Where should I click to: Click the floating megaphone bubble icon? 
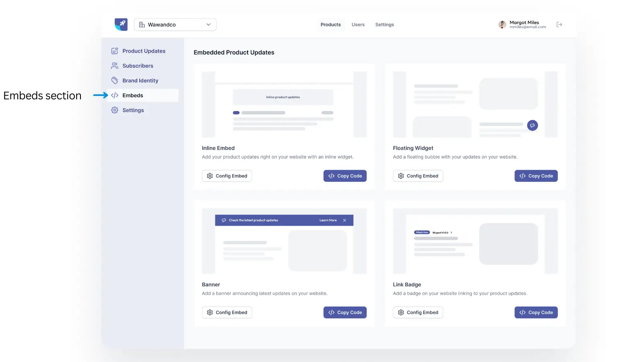[532, 125]
